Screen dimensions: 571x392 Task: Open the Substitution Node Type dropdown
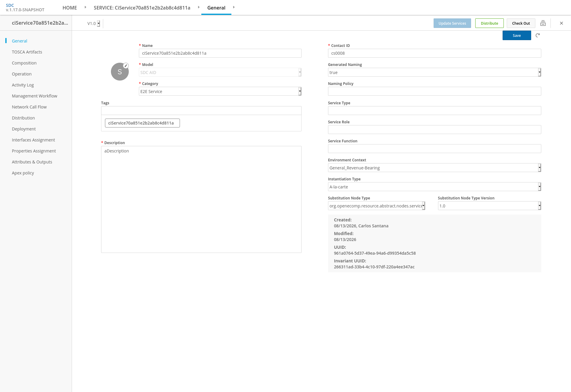click(x=376, y=206)
